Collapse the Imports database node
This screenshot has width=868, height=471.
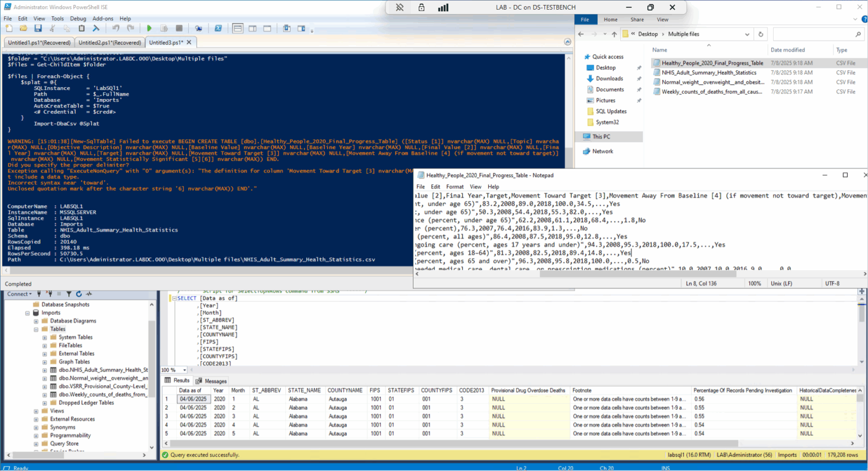coord(28,313)
